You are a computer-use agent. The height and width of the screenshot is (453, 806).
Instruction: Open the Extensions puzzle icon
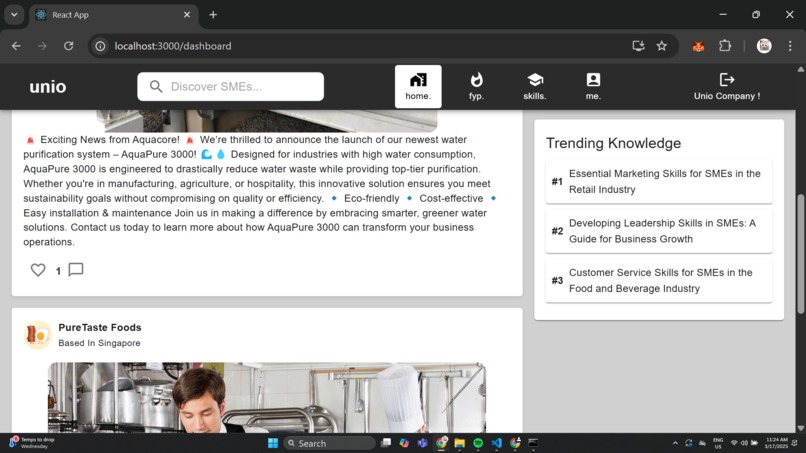coord(725,46)
